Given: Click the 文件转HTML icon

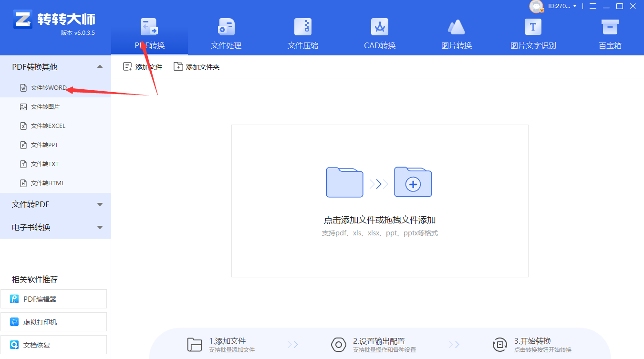Looking at the screenshot, I should tap(23, 183).
